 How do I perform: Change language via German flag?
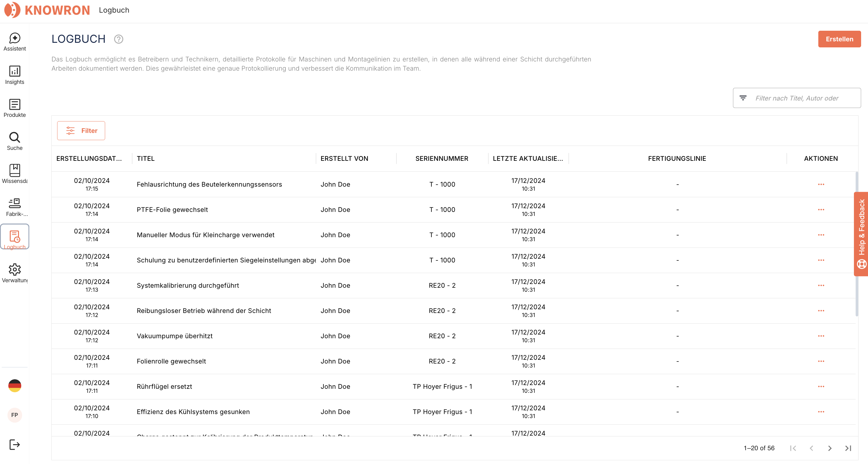pyautogui.click(x=14, y=386)
